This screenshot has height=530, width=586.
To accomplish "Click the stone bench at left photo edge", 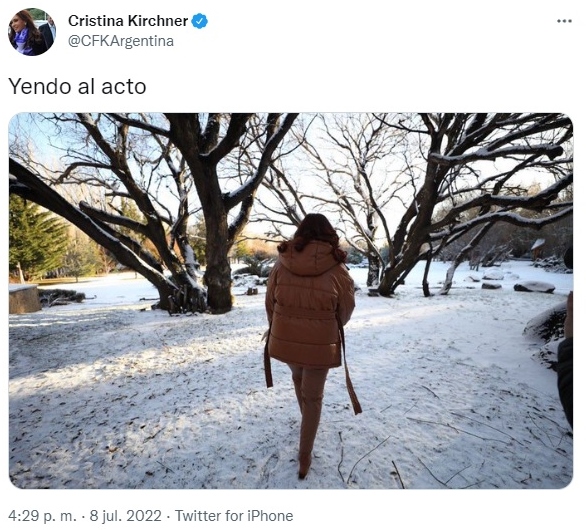I will 24,298.
